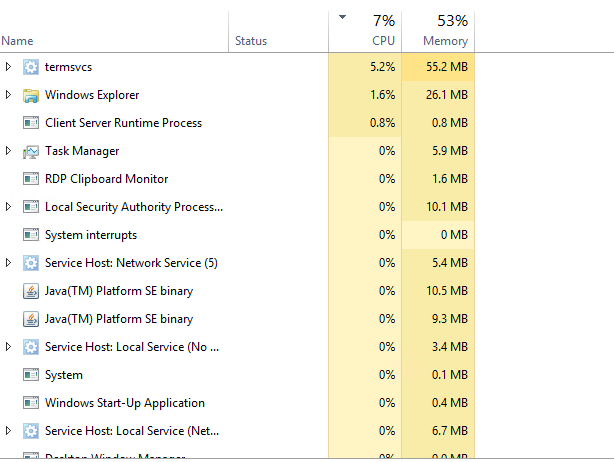Click the System interrupts process icon
Viewport: 614px width, 462px height.
(x=31, y=235)
